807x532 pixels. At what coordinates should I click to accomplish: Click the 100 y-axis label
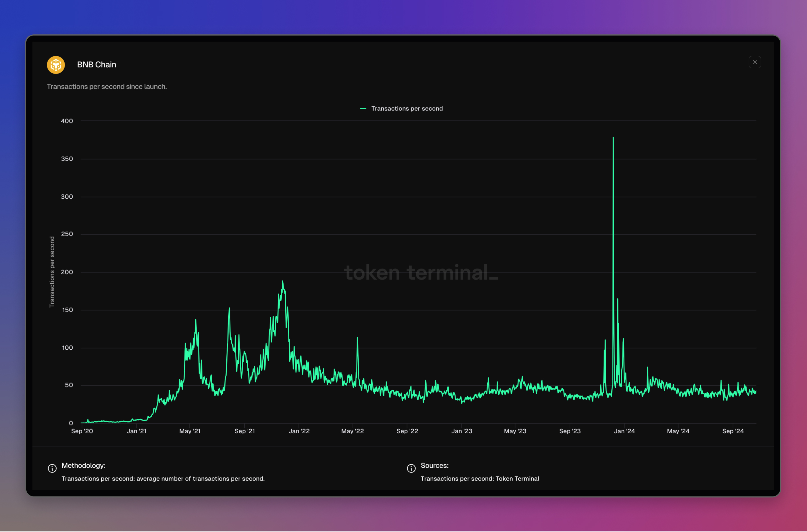[67, 348]
